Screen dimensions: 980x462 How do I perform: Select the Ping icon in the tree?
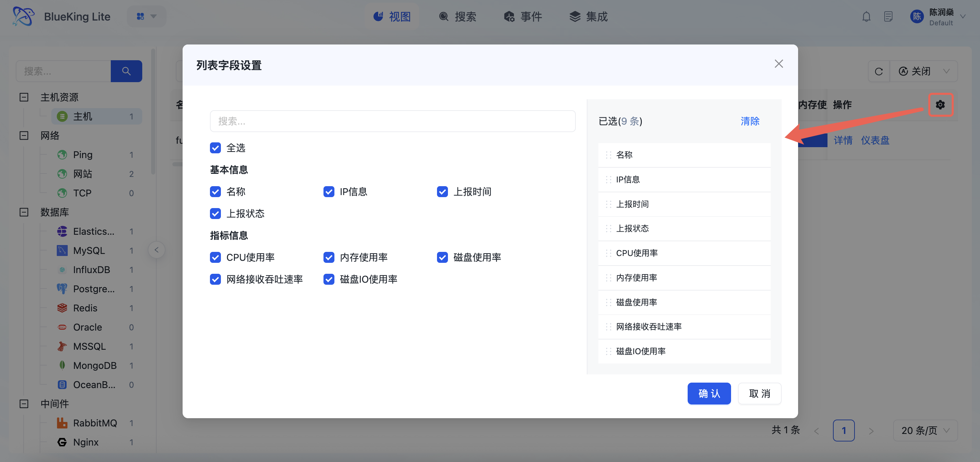coord(62,155)
